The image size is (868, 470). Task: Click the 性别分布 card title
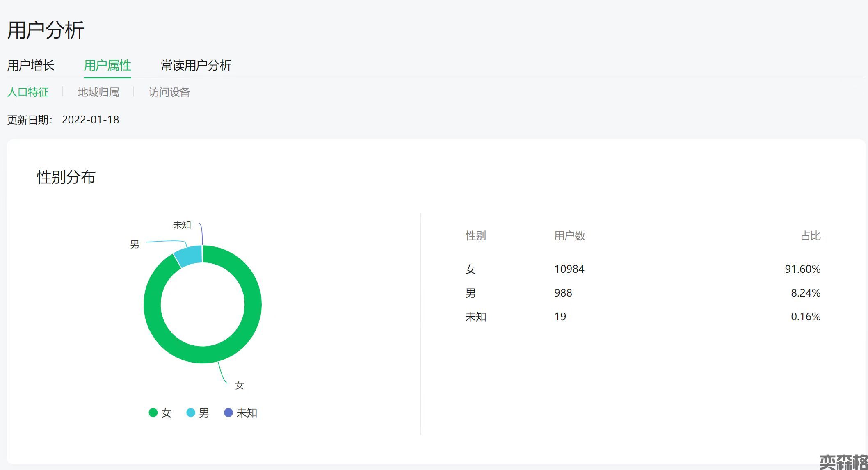pyautogui.click(x=66, y=177)
